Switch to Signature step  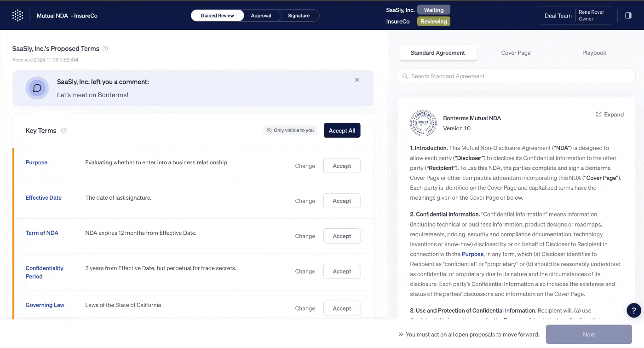(x=299, y=15)
